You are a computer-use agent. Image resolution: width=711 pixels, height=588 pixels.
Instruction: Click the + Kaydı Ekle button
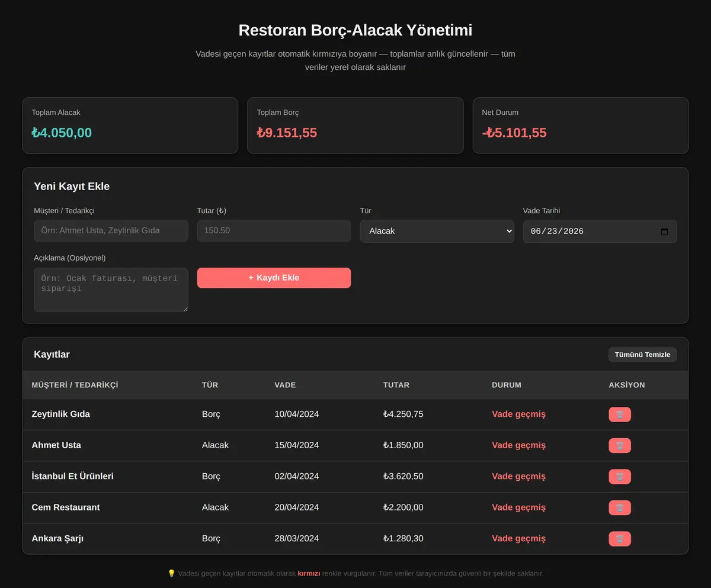click(x=274, y=278)
